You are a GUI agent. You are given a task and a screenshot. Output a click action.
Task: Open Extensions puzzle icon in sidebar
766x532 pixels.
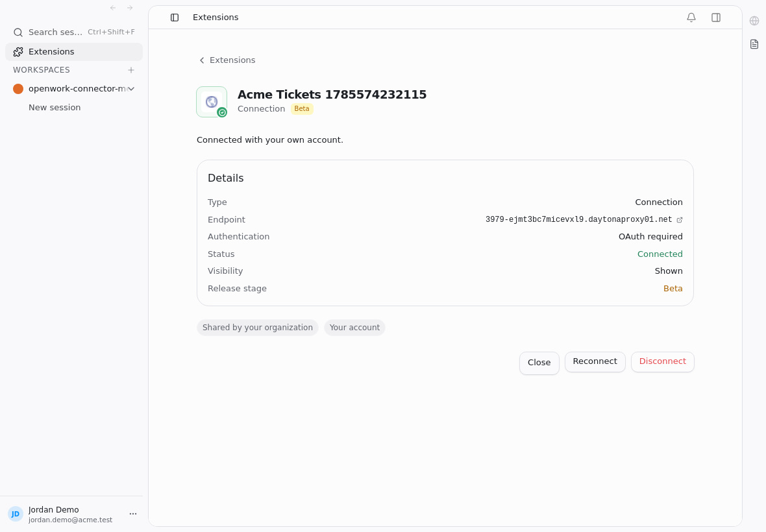tap(18, 52)
